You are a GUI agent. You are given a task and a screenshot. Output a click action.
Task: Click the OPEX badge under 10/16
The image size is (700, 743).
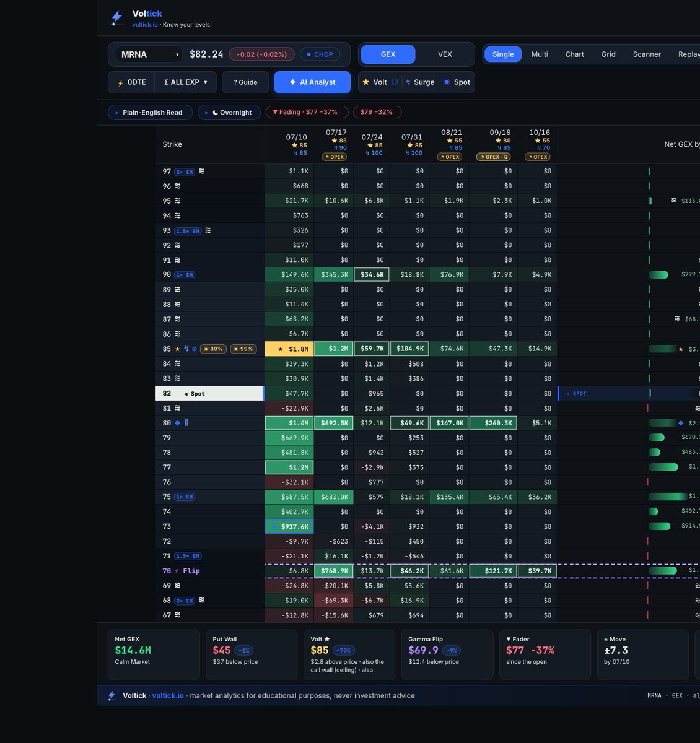[538, 157]
